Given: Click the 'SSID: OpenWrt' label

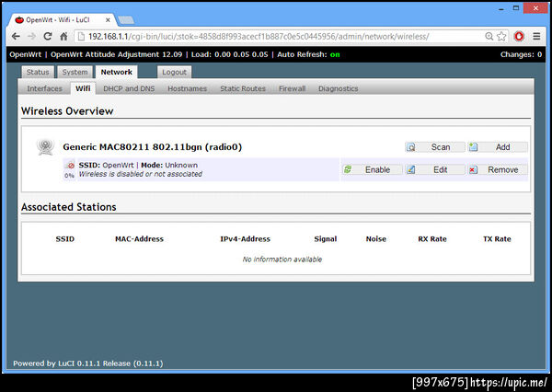Looking at the screenshot, I should (x=106, y=165).
